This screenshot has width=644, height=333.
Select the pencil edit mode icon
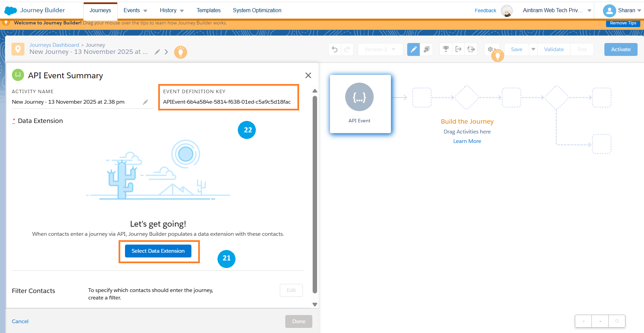(413, 49)
